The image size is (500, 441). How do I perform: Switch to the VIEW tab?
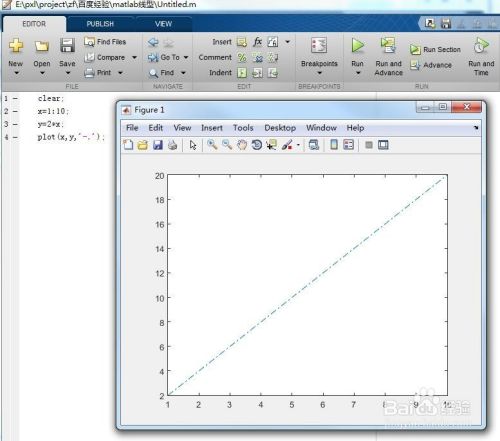pyautogui.click(x=163, y=24)
